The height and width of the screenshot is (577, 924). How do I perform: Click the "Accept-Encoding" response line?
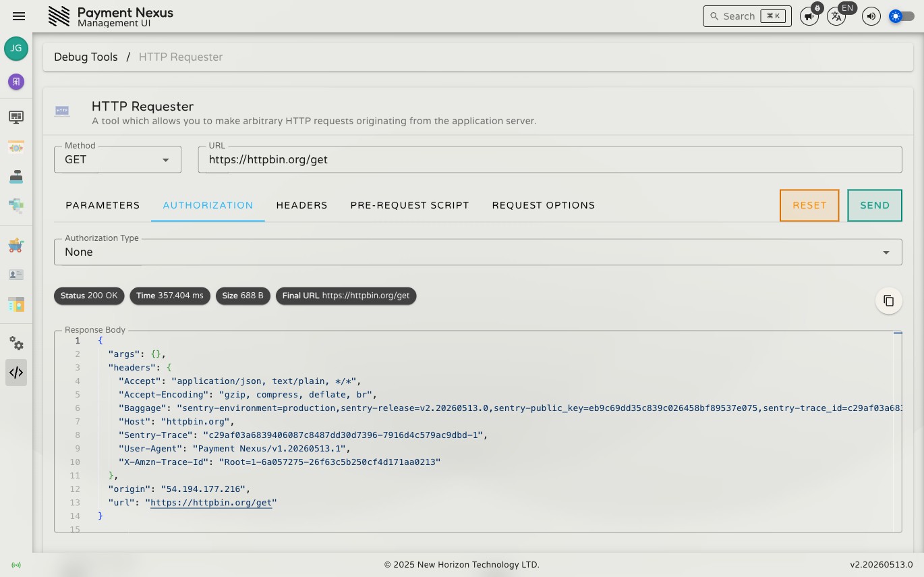(248, 395)
